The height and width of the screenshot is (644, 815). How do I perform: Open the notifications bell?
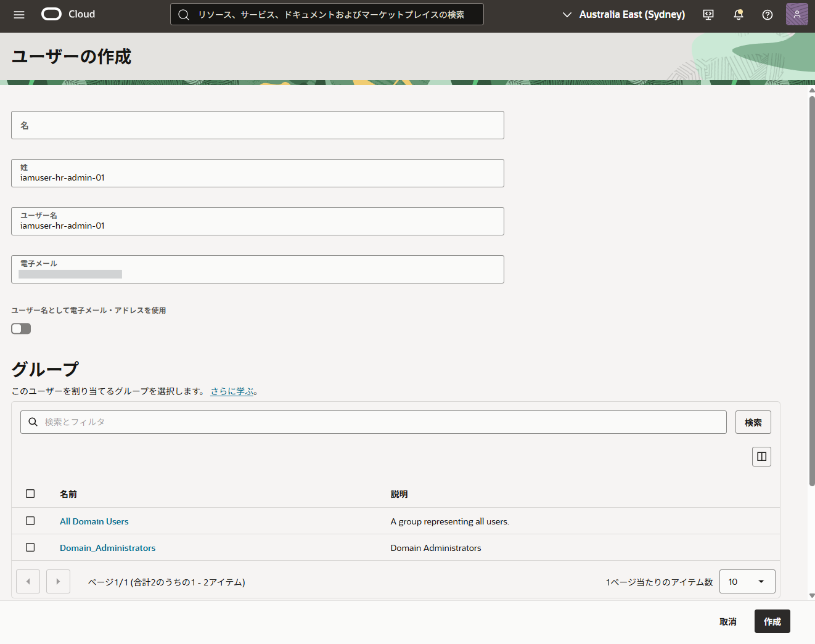click(738, 14)
